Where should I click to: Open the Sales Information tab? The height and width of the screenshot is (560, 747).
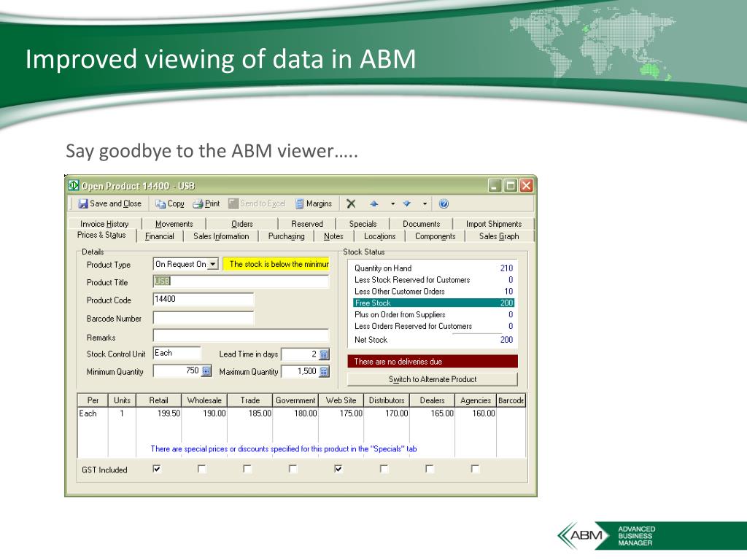pos(221,236)
